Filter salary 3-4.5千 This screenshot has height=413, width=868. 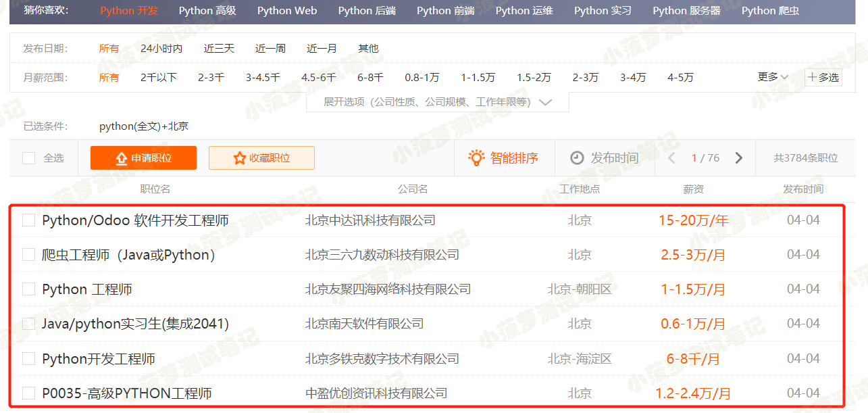coord(263,78)
